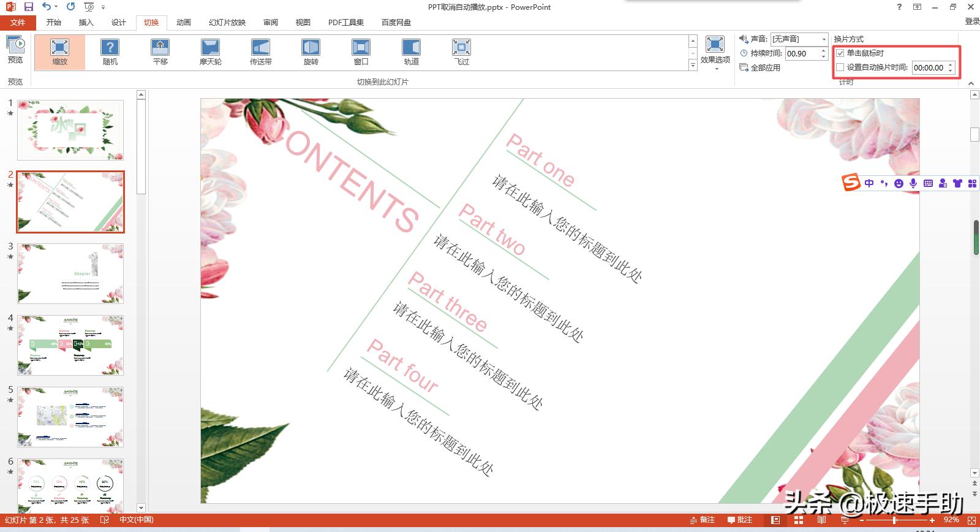The image size is (980, 532).
Task: Open the undo history dropdown arrow
Action: pyautogui.click(x=56, y=7)
